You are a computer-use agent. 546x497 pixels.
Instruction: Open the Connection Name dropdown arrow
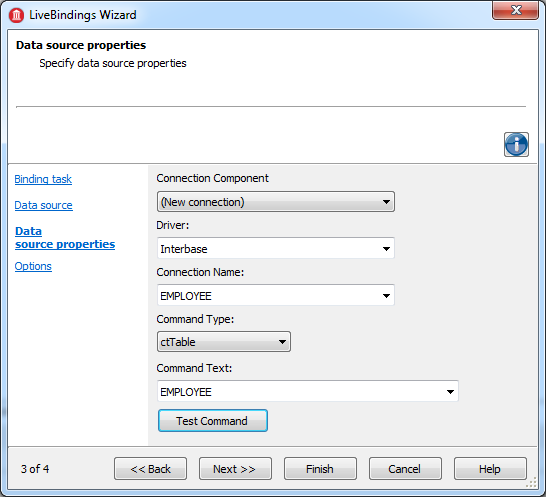click(x=386, y=296)
